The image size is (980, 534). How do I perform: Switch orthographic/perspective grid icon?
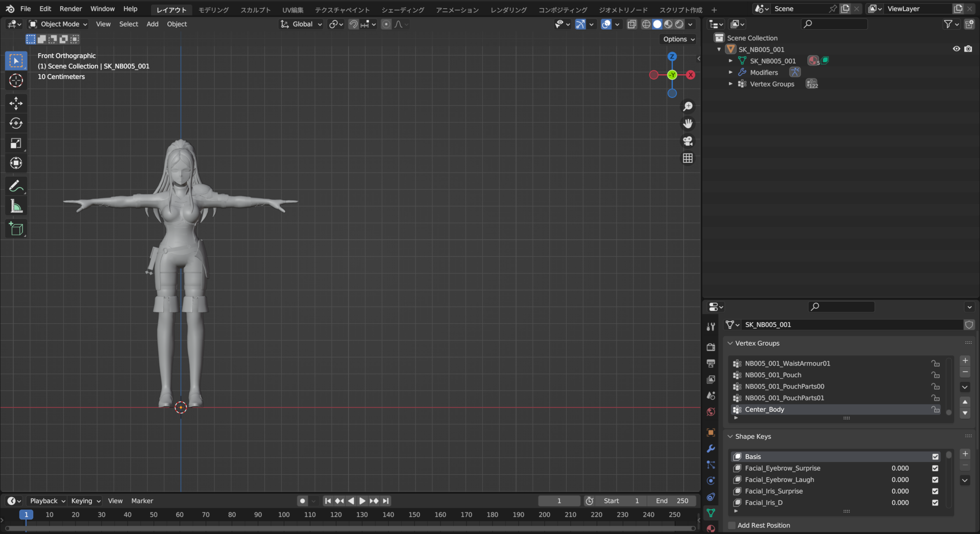(x=688, y=158)
